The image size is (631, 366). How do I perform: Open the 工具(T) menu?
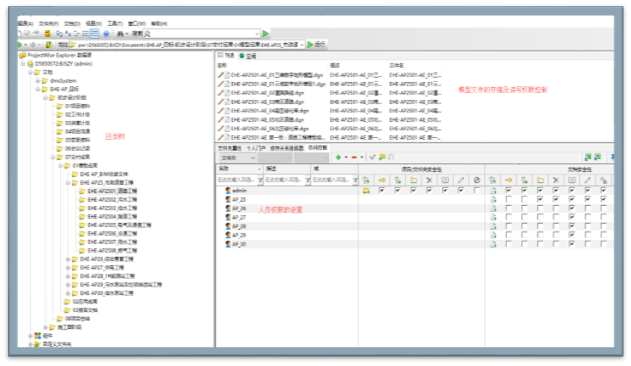(115, 23)
